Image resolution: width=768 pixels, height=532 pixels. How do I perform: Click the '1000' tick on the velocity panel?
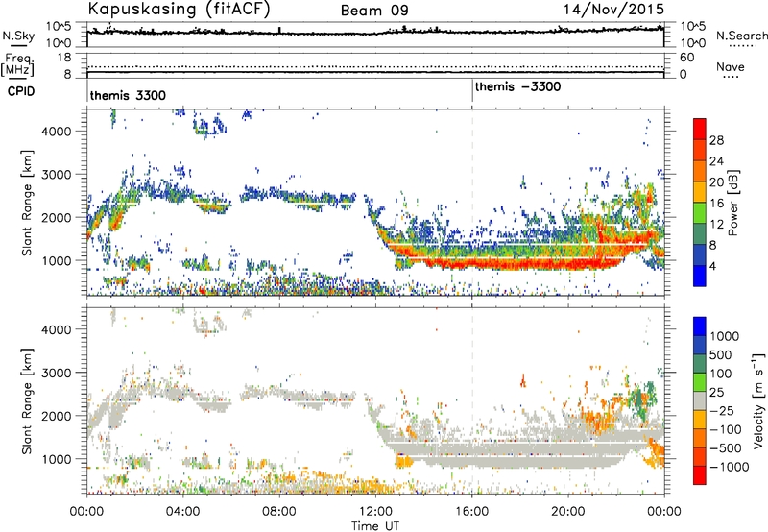(x=57, y=459)
